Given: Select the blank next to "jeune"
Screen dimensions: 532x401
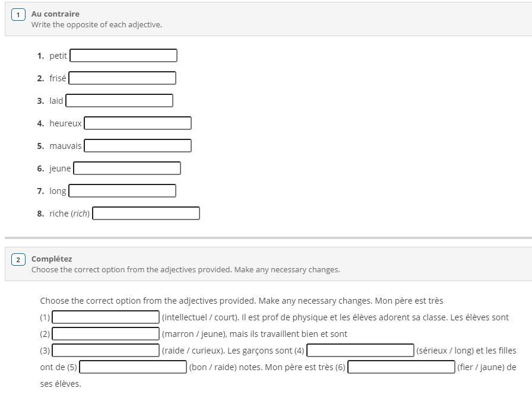Looking at the screenshot, I should (x=127, y=168).
